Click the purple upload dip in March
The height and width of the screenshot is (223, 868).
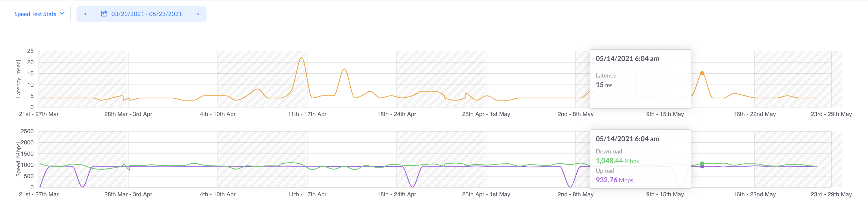pyautogui.click(x=82, y=186)
